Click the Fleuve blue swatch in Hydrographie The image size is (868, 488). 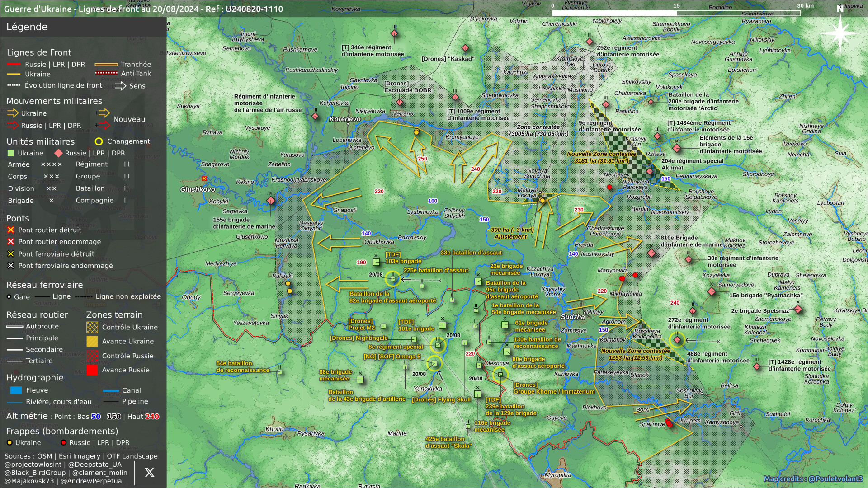pyautogui.click(x=16, y=390)
